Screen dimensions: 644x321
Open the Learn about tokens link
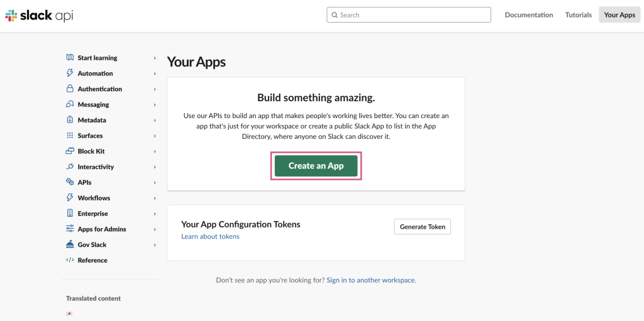point(210,237)
